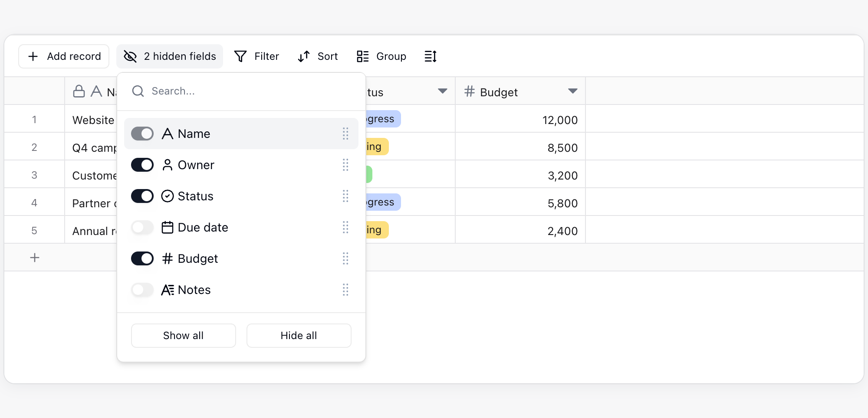The image size is (868, 418).
Task: Click the check-circle icon beside Status
Action: 168,196
